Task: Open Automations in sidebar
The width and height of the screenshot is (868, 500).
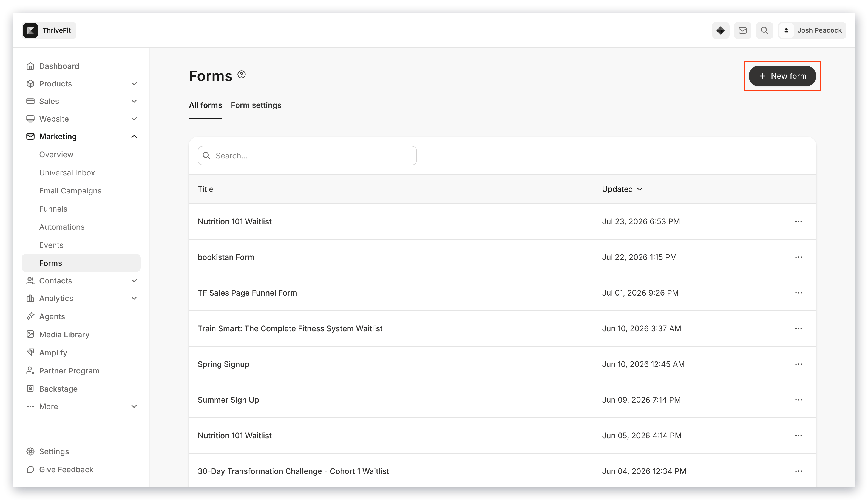Action: tap(62, 227)
